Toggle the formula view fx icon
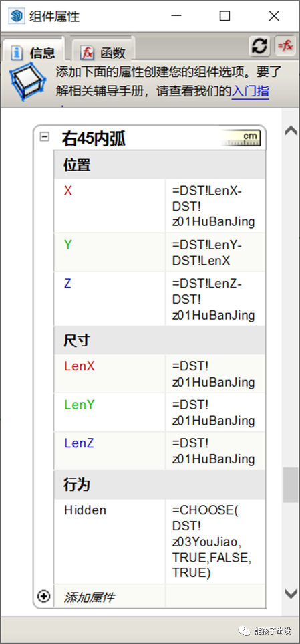 (285, 46)
